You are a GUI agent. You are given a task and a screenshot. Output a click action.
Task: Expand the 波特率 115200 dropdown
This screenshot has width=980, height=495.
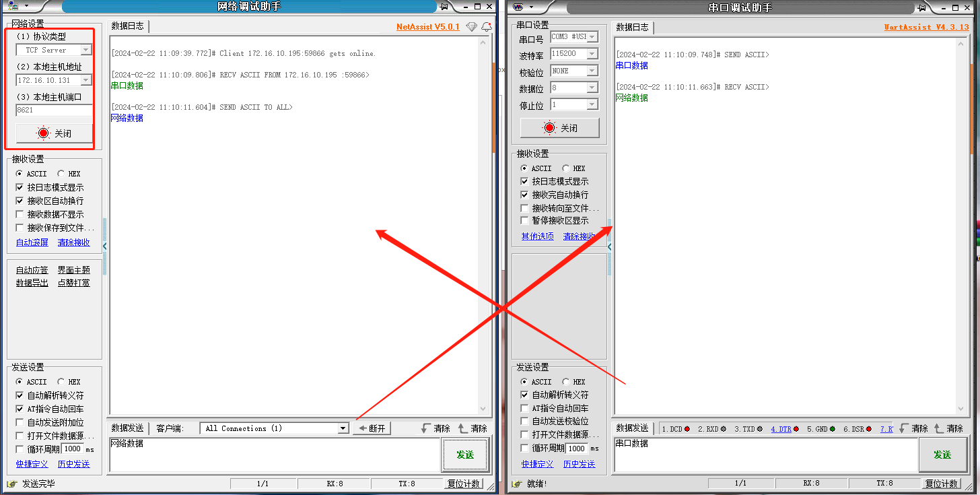[x=592, y=54]
